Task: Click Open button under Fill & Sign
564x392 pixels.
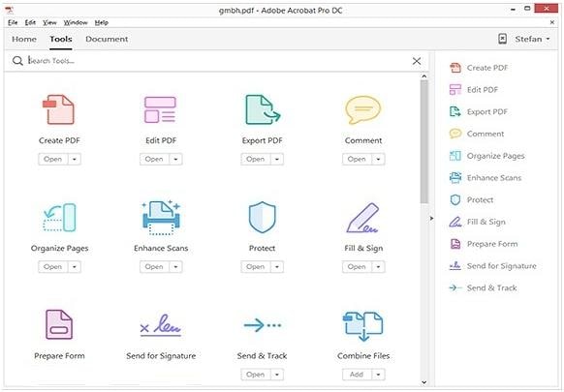Action: [x=357, y=267]
